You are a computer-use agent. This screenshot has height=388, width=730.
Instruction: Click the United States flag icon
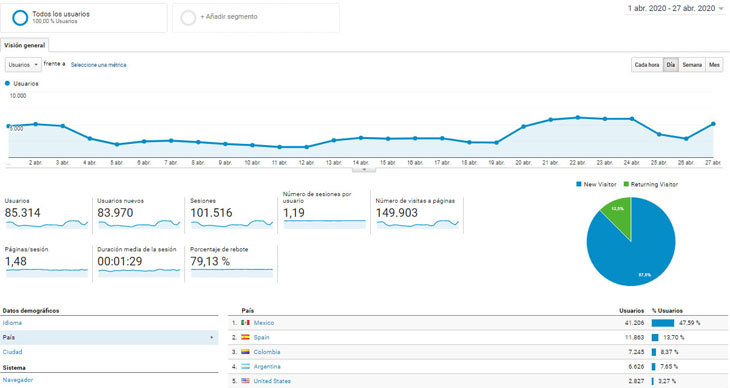pyautogui.click(x=245, y=381)
